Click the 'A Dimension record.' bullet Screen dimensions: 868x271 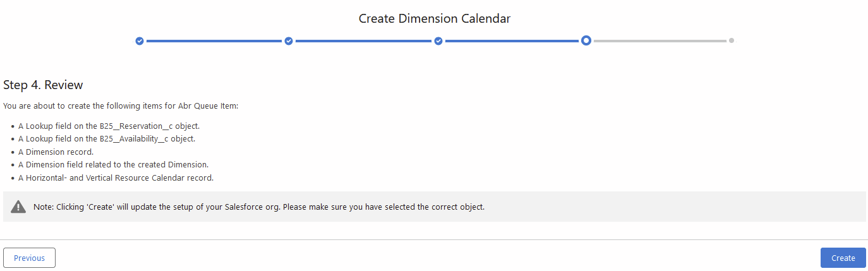(x=56, y=152)
